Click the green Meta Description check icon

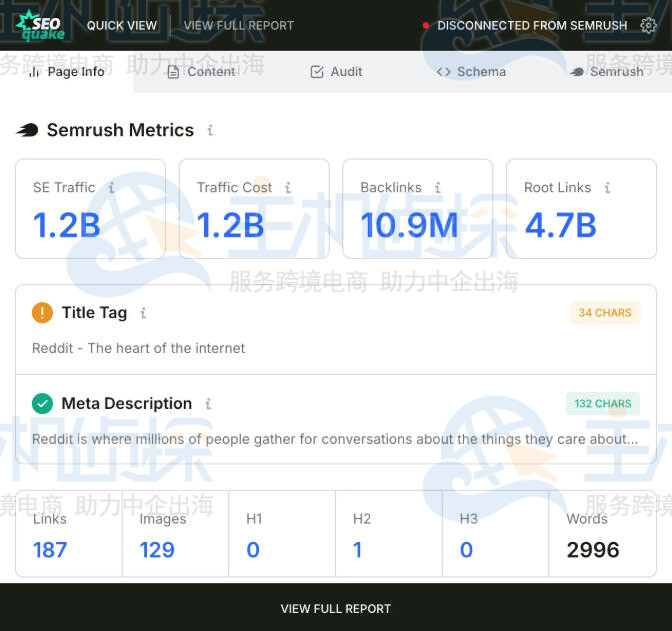42,403
